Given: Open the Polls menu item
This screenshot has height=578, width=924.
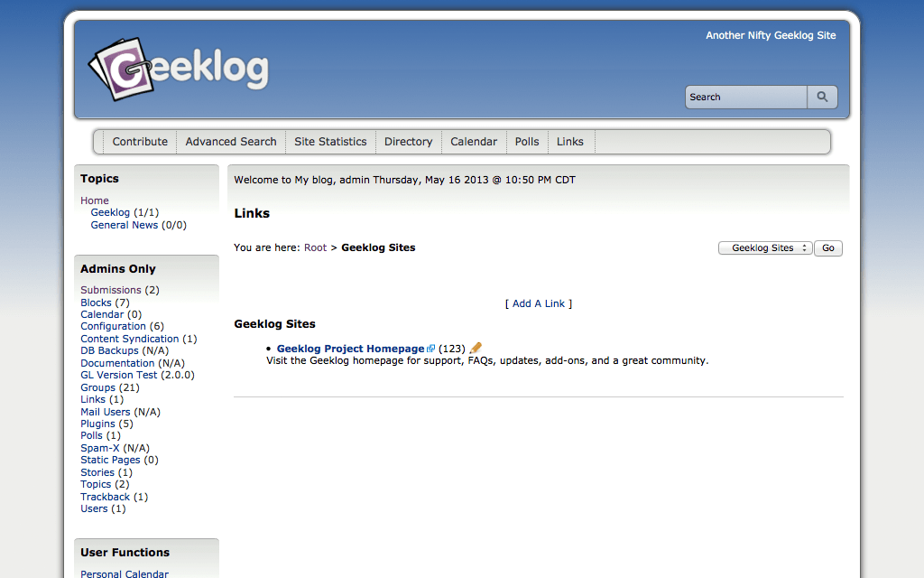Looking at the screenshot, I should pos(527,142).
